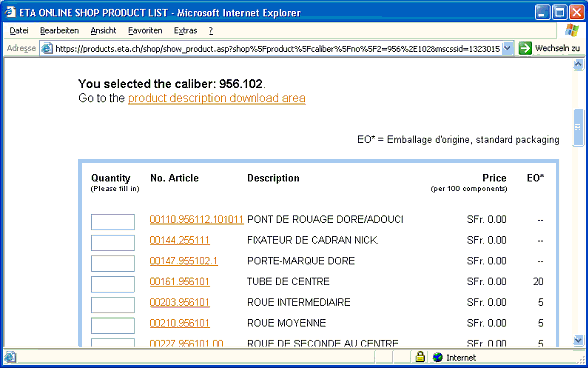Click the Wechseln zu button
The width and height of the screenshot is (588, 368).
(x=550, y=48)
